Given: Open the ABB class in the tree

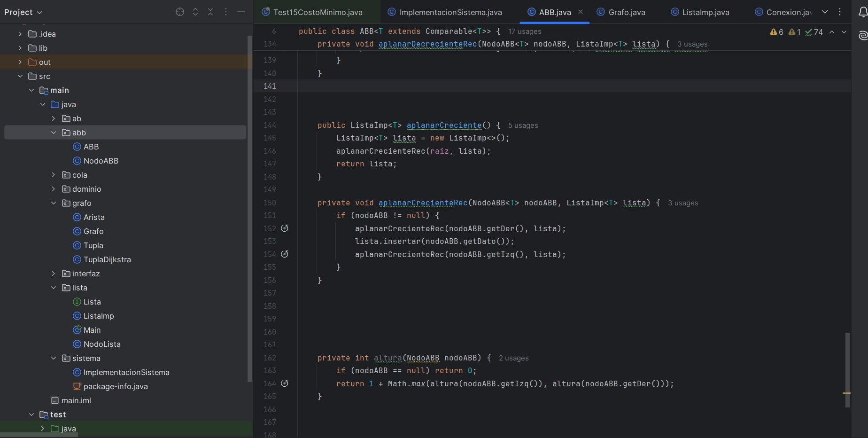Looking at the screenshot, I should pyautogui.click(x=86, y=147).
